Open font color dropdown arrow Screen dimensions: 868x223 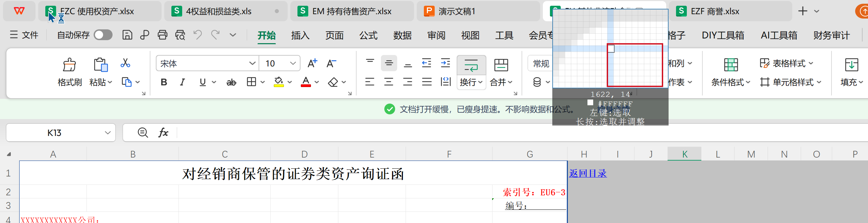(x=317, y=82)
